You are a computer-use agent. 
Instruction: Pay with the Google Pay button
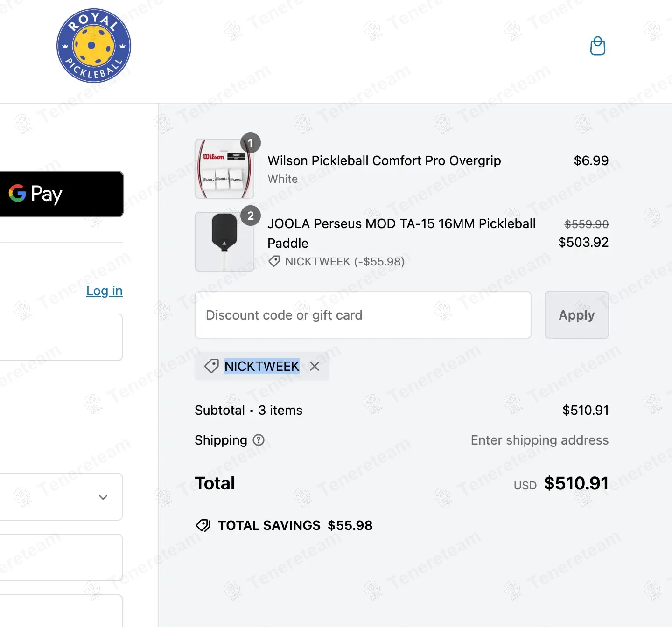coord(61,194)
